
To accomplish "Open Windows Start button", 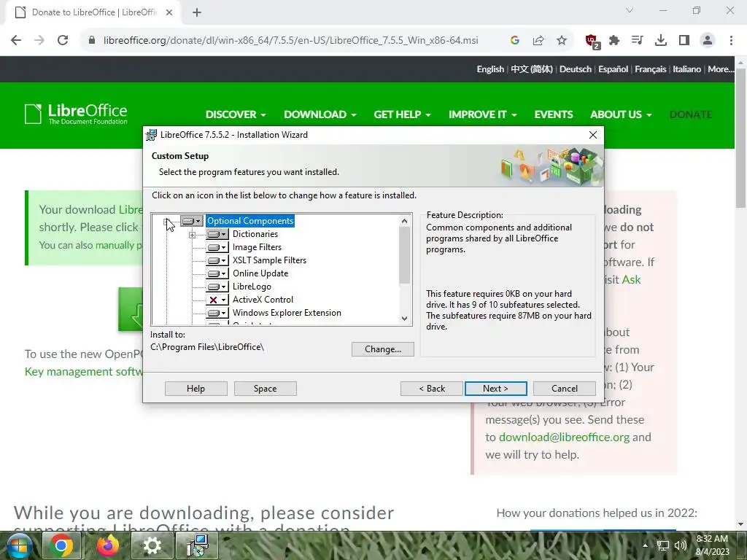I will pos(18,545).
